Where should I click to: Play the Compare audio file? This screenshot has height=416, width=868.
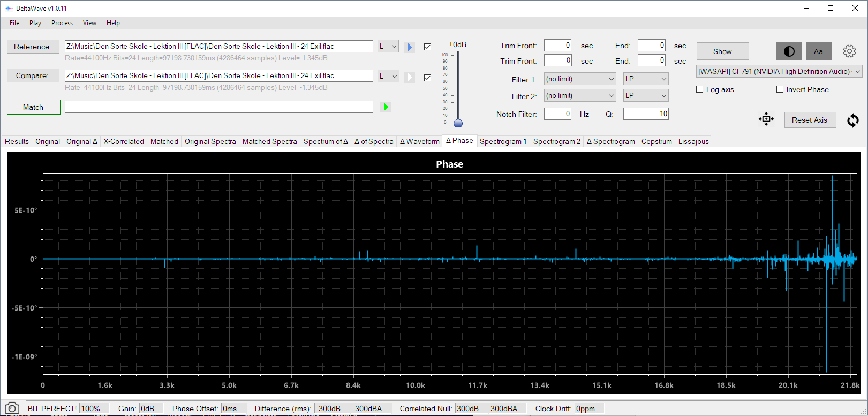click(x=410, y=77)
